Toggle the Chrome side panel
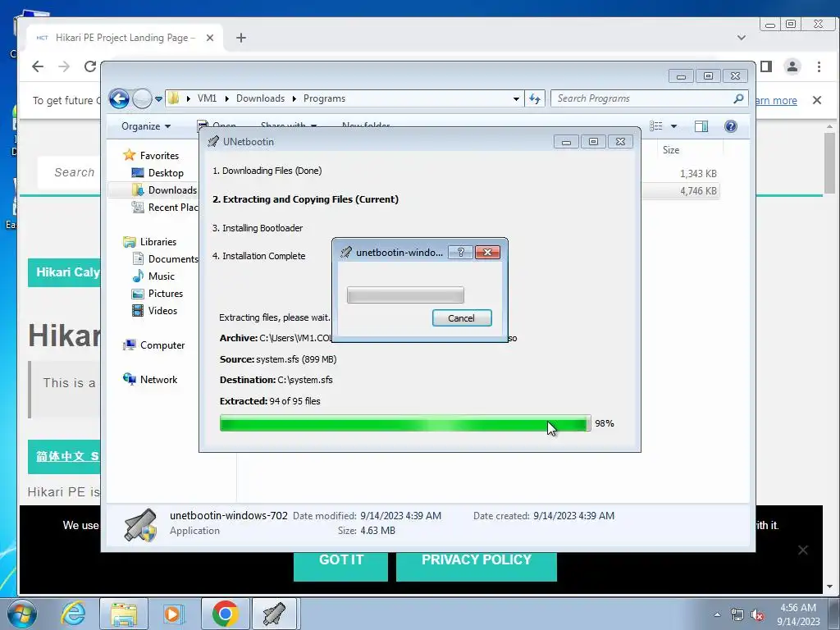840x630 pixels. pyautogui.click(x=766, y=66)
